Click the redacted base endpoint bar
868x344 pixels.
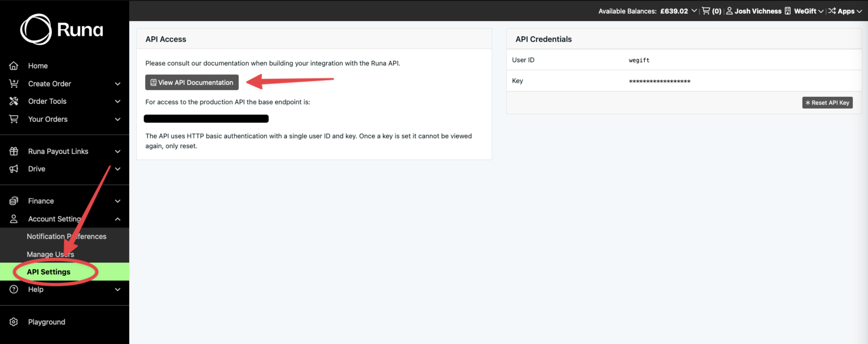coord(206,118)
